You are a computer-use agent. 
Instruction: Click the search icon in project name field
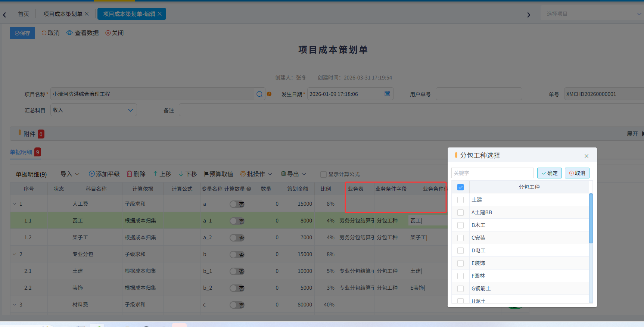pyautogui.click(x=259, y=94)
